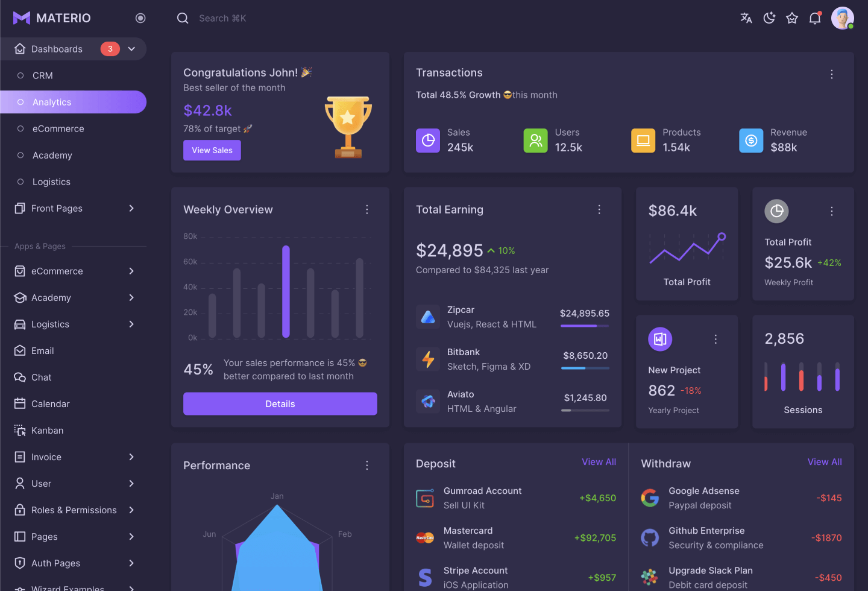The height and width of the screenshot is (591, 868).
Task: Click the Google Adsense logo
Action: click(650, 498)
